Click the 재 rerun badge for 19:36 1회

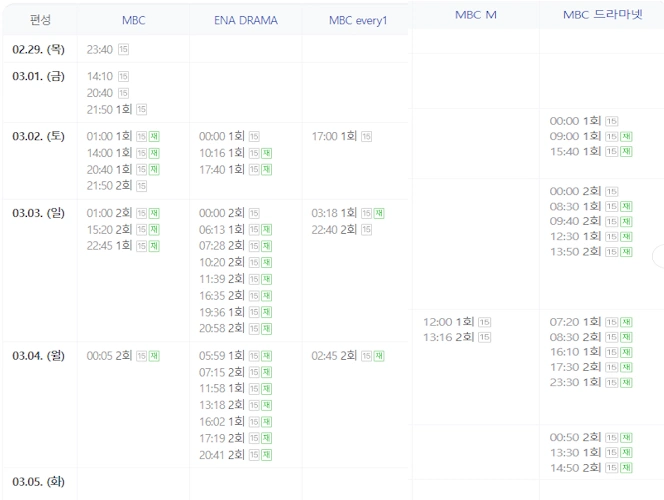coord(266,312)
